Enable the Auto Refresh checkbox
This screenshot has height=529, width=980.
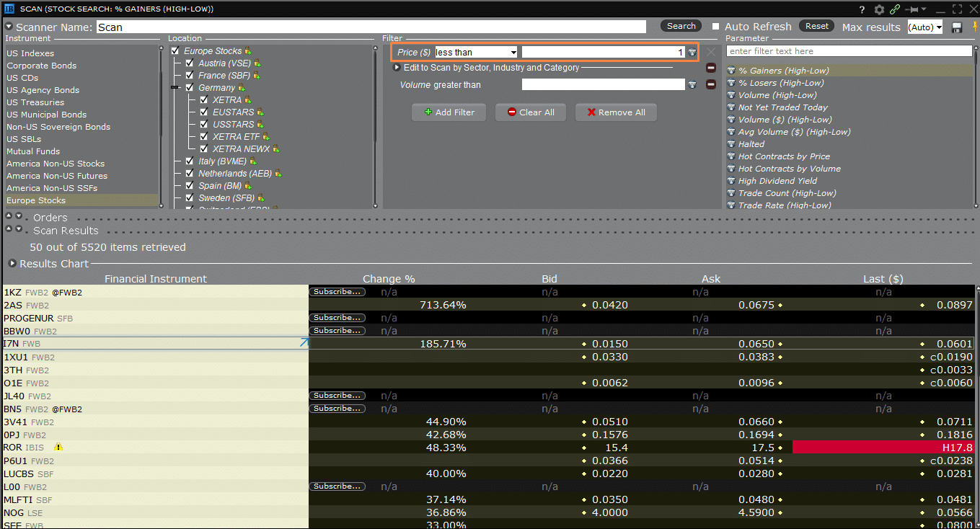tap(716, 27)
